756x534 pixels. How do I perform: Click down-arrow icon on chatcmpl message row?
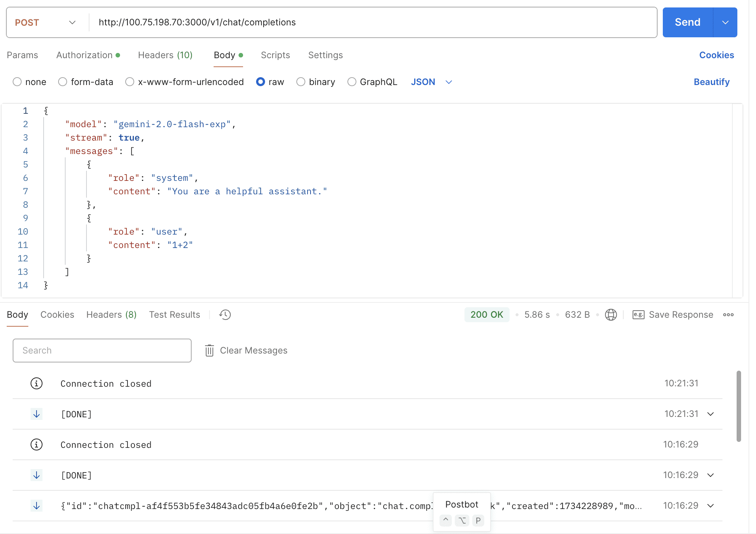click(37, 506)
